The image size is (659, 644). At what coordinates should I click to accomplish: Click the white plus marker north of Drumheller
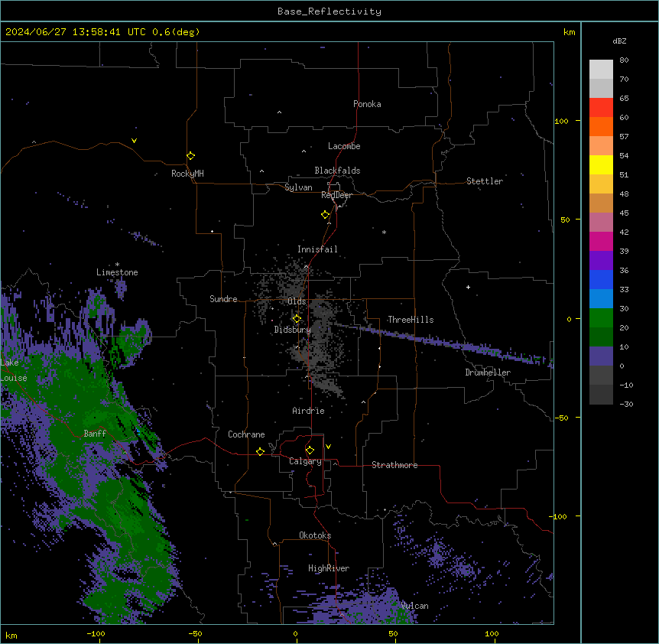(x=468, y=287)
